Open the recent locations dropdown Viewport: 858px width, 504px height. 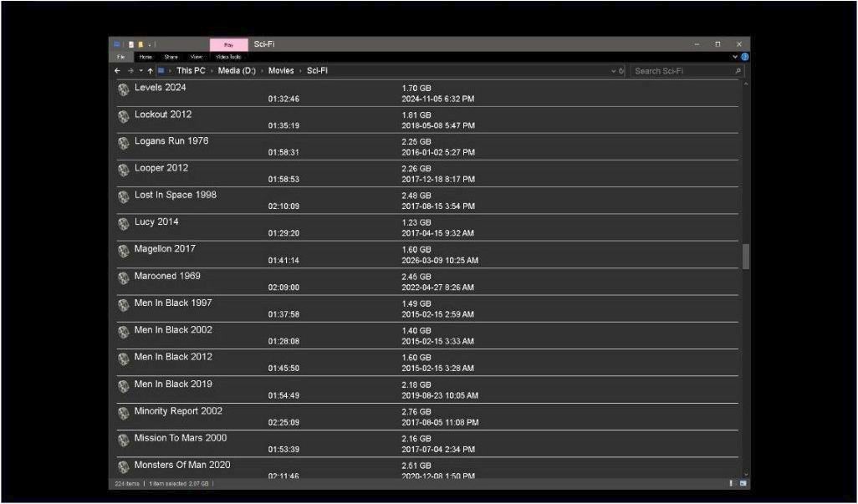pyautogui.click(x=140, y=71)
